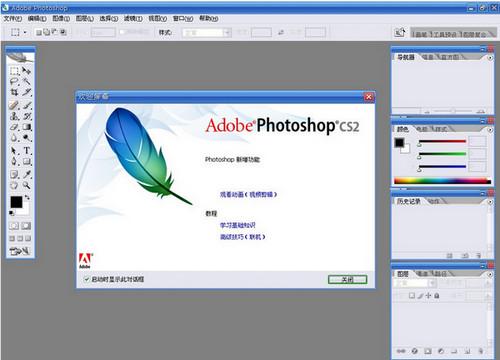Select the Pen tool
The height and width of the screenshot is (360, 500).
tap(14, 162)
